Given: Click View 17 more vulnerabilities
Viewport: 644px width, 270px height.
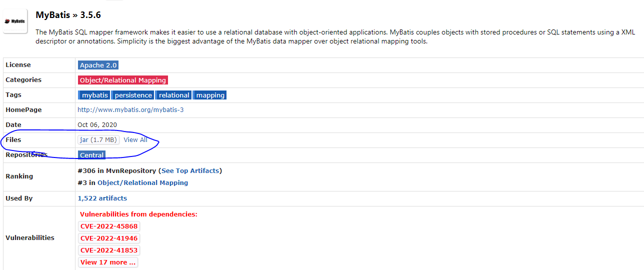Looking at the screenshot, I should [108, 262].
